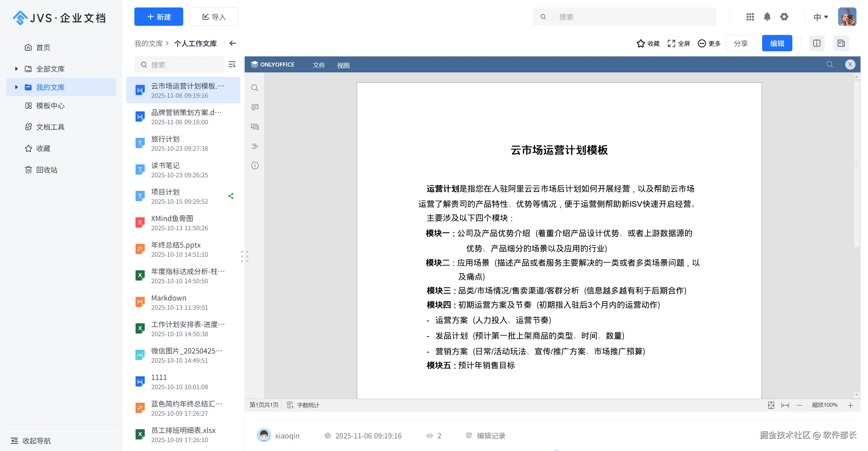
Task: Open the ONLYOFFICE comments panel icon
Action: (255, 107)
